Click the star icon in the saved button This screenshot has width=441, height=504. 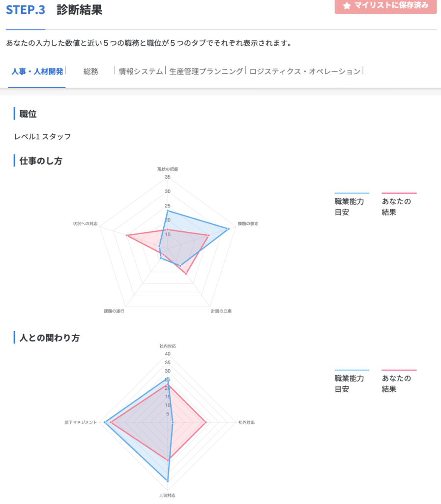click(347, 6)
